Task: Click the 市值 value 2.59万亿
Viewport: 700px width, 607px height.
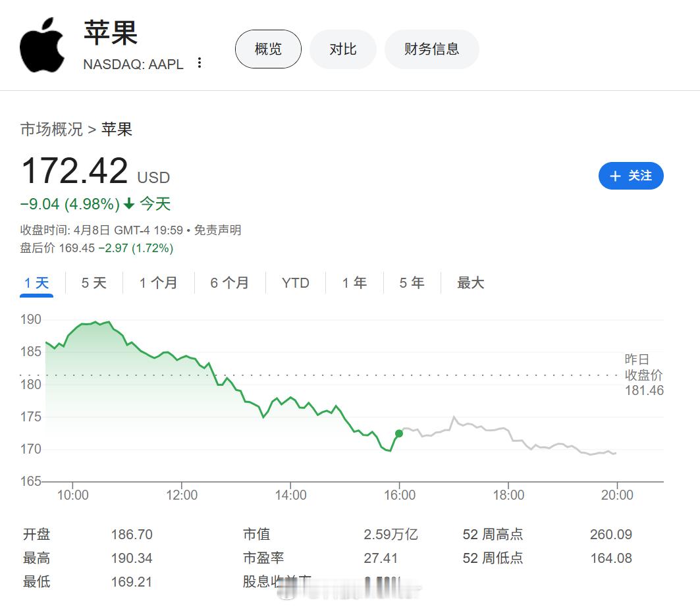Action: point(390,534)
